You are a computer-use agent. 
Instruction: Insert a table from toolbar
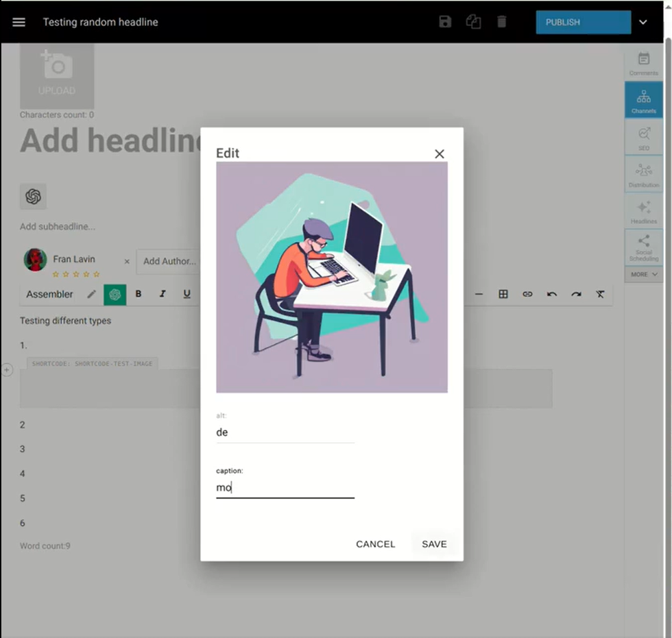(503, 294)
